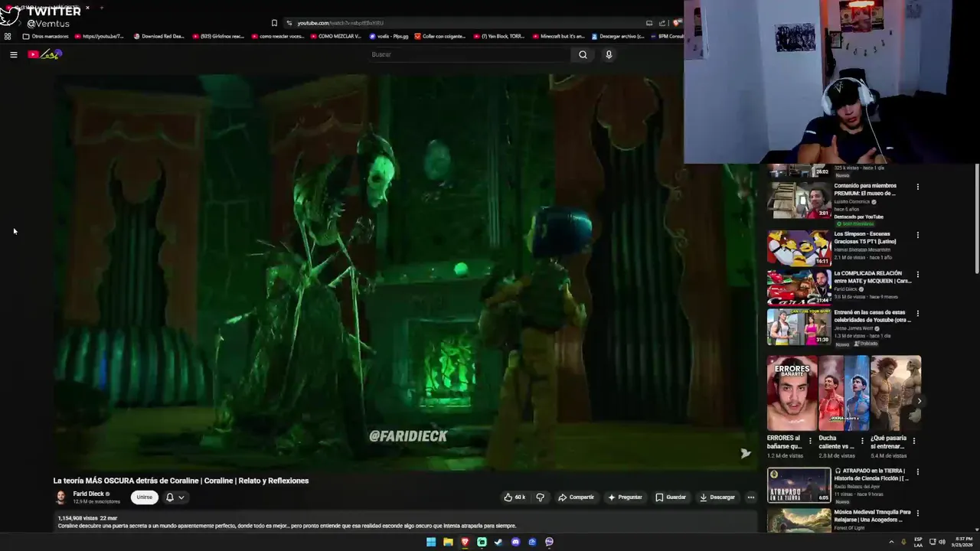Open the COMO MEZCLAR V... bookmark
Image resolution: width=980 pixels, height=551 pixels.
click(x=336, y=36)
